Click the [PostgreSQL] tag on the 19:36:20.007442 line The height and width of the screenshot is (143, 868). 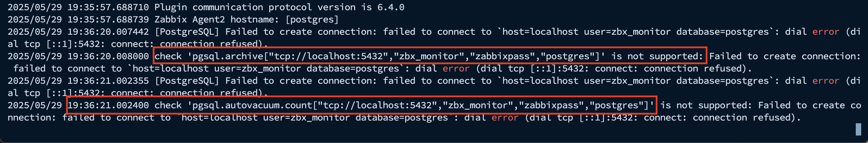pos(187,32)
